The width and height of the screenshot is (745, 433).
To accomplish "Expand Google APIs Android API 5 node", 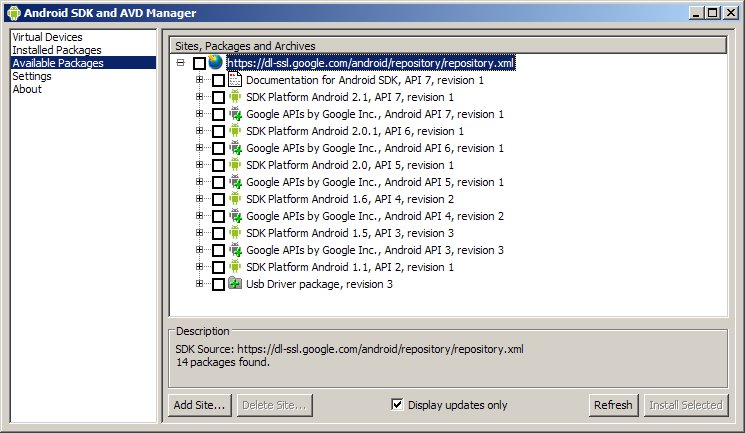I will tap(199, 182).
